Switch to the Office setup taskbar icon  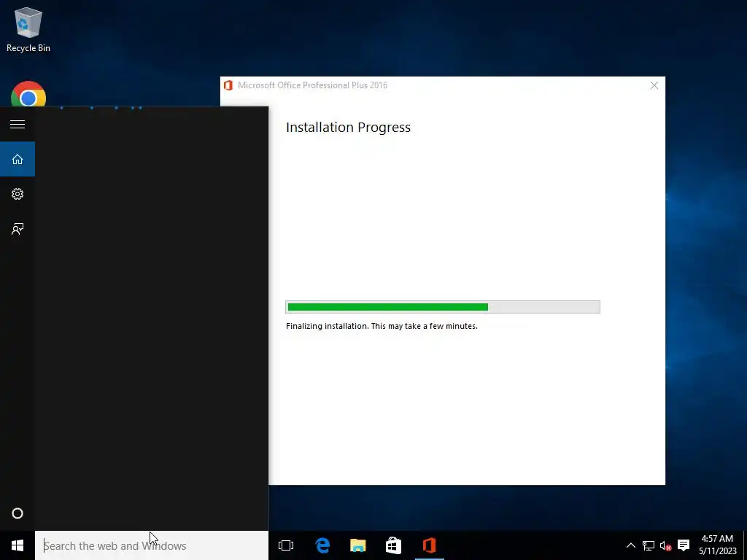tap(429, 545)
